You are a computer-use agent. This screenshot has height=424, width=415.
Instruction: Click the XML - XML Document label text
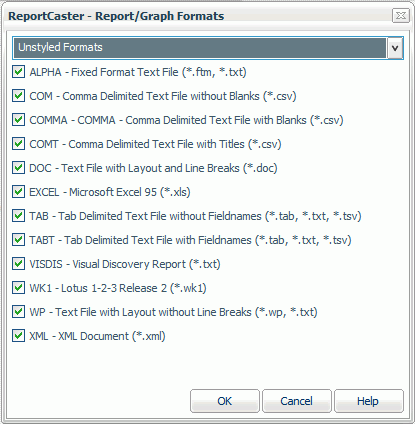[97, 336]
